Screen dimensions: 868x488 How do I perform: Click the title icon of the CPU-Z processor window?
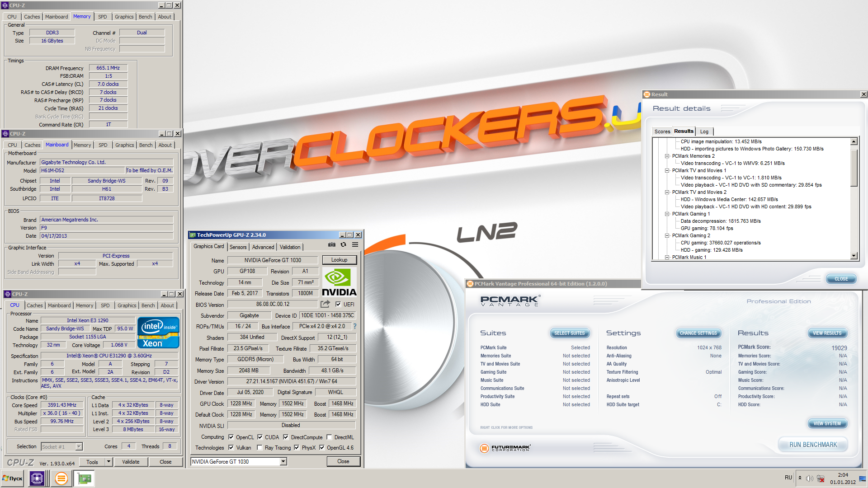click(x=8, y=294)
